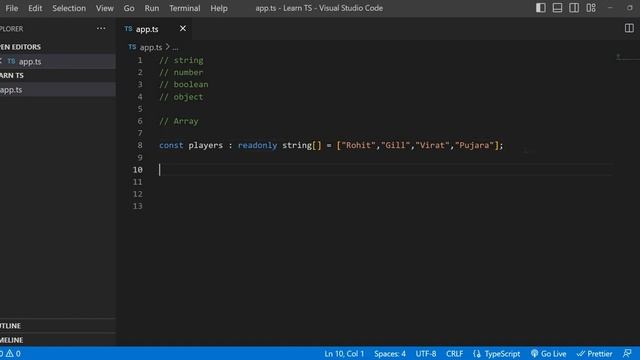The width and height of the screenshot is (640, 360).
Task: Click the braces icon beside TypeScript
Action: [x=477, y=354]
